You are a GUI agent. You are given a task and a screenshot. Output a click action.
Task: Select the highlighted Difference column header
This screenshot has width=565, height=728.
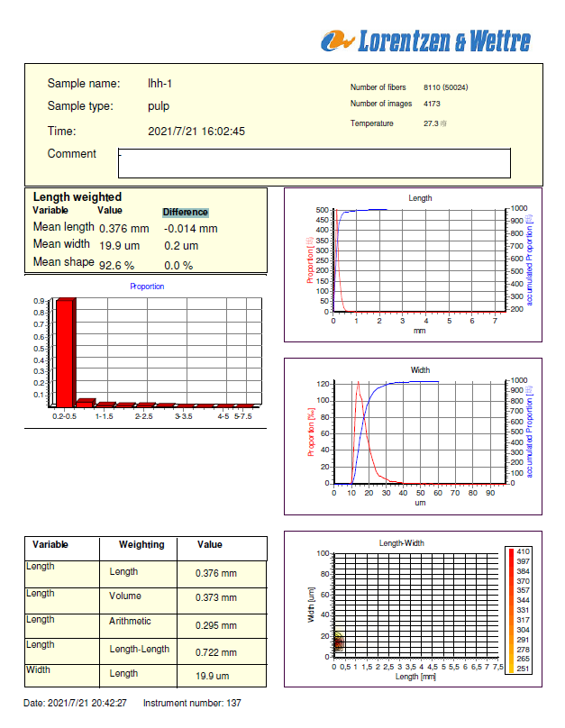tap(186, 213)
